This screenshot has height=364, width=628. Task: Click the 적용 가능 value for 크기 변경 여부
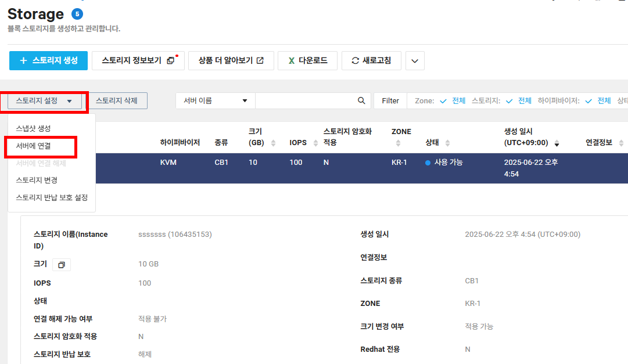479,326
